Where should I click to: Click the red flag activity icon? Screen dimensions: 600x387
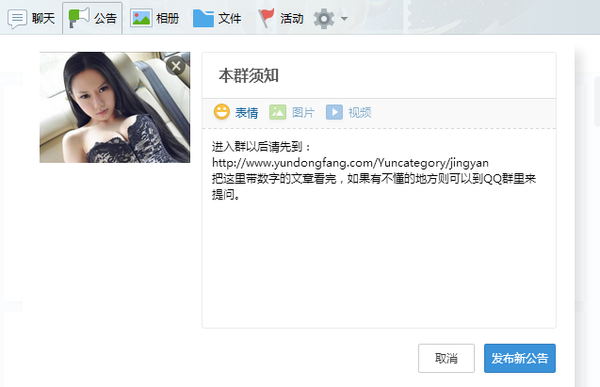266,18
